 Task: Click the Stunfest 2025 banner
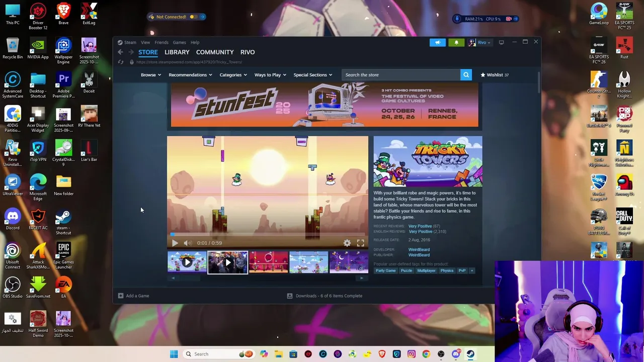click(325, 106)
